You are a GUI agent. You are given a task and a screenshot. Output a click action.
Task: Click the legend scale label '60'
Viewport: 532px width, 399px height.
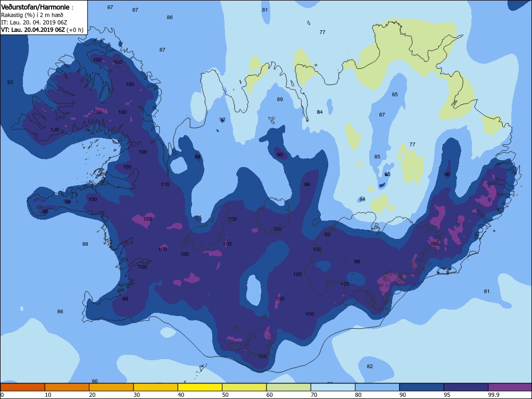[270, 395]
